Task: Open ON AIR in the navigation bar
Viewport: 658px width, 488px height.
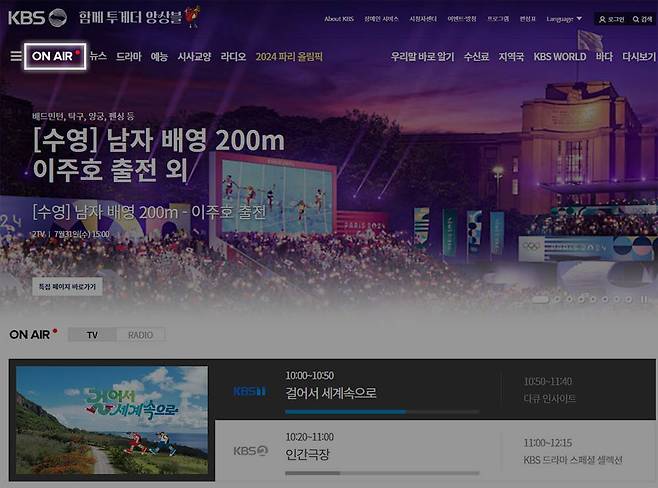Action: [x=55, y=56]
